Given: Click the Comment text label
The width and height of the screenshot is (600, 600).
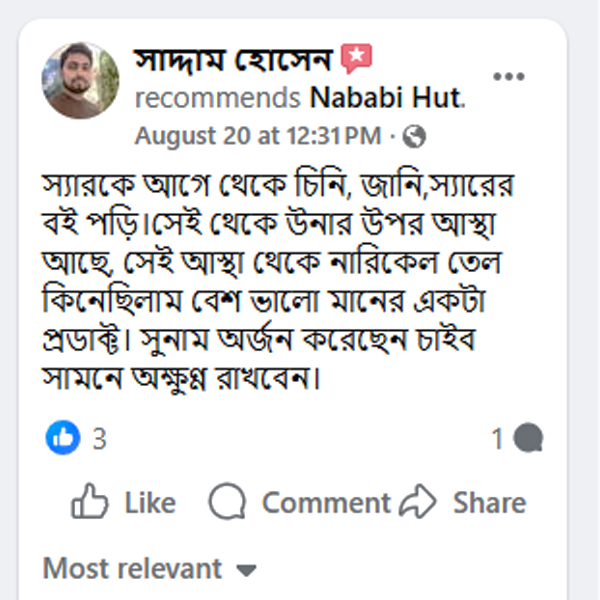Looking at the screenshot, I should tap(325, 503).
